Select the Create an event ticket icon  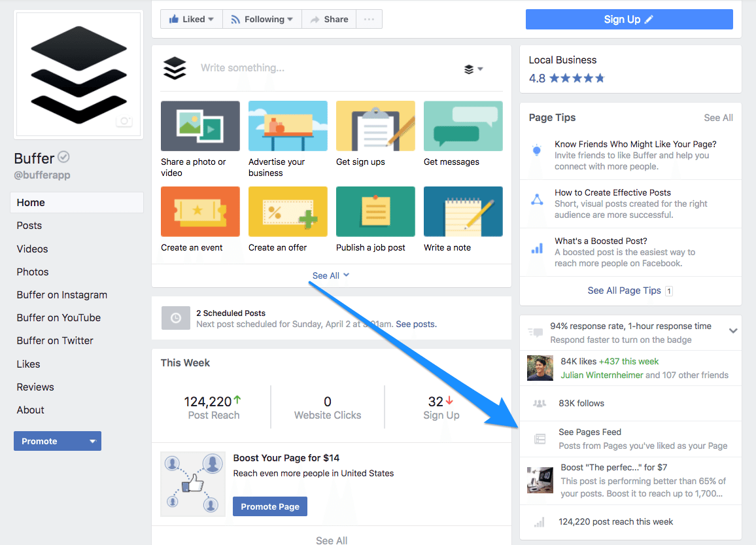coord(200,211)
